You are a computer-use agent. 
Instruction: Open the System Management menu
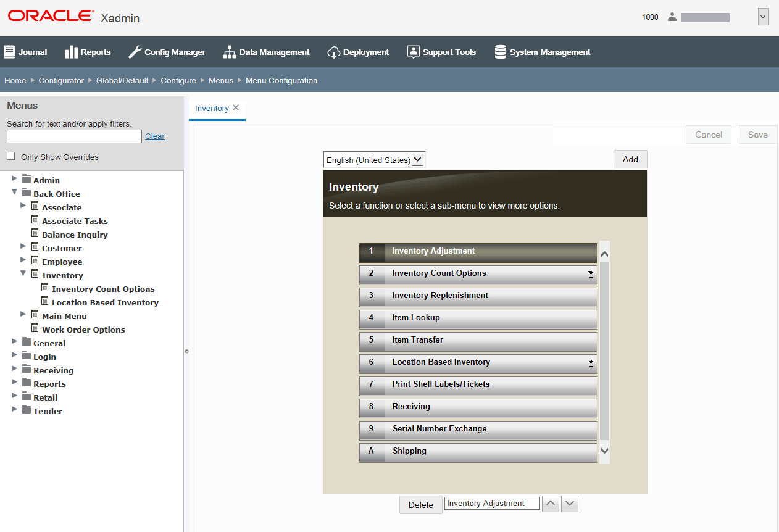(x=543, y=52)
